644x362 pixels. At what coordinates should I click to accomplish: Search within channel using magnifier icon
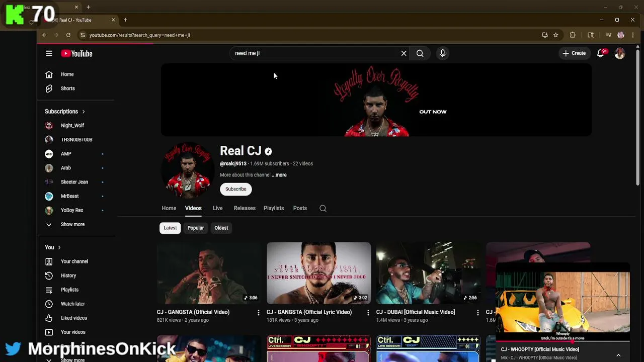[x=323, y=208]
